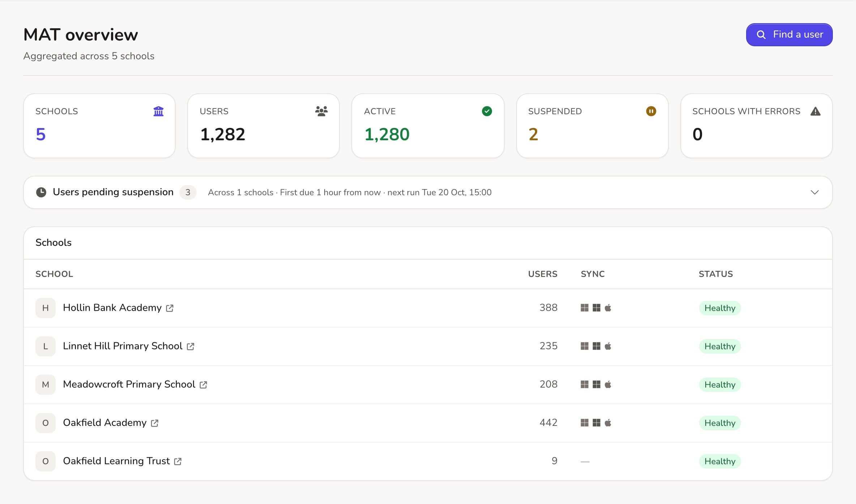Click the lighter four-square sync icon for Oakfield Academy
The height and width of the screenshot is (504, 856).
[x=585, y=423]
